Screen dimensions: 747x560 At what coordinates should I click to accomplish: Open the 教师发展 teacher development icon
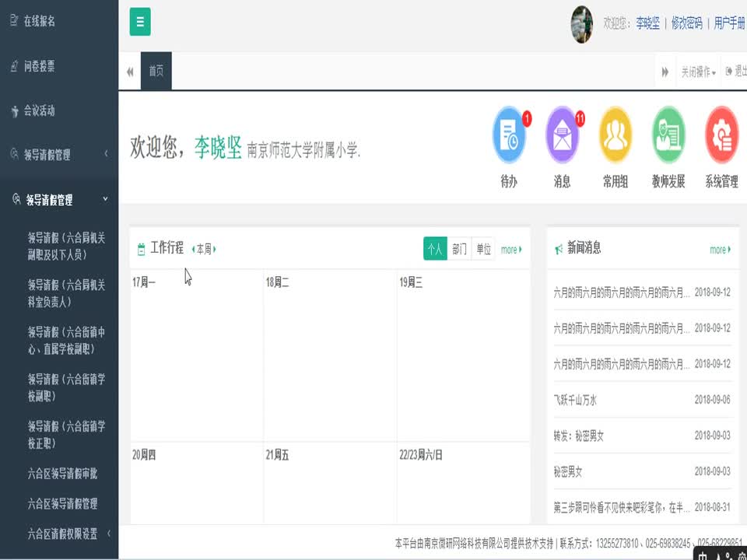[668, 136]
